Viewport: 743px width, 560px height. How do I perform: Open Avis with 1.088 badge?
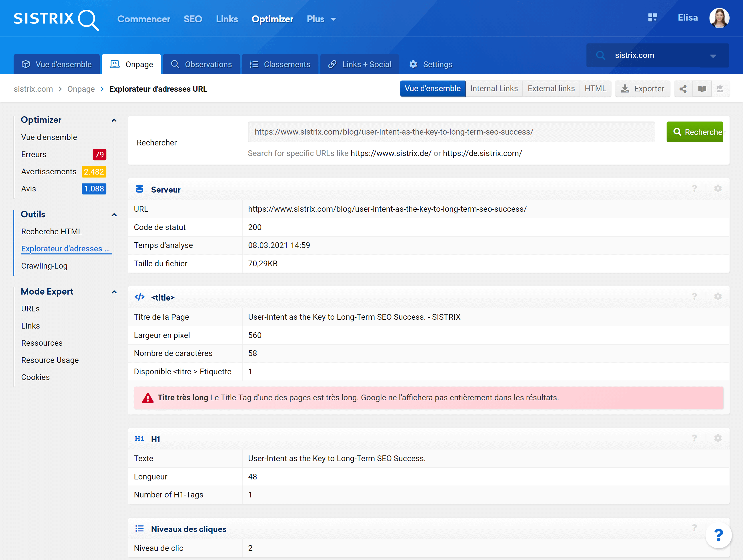[x=63, y=189]
